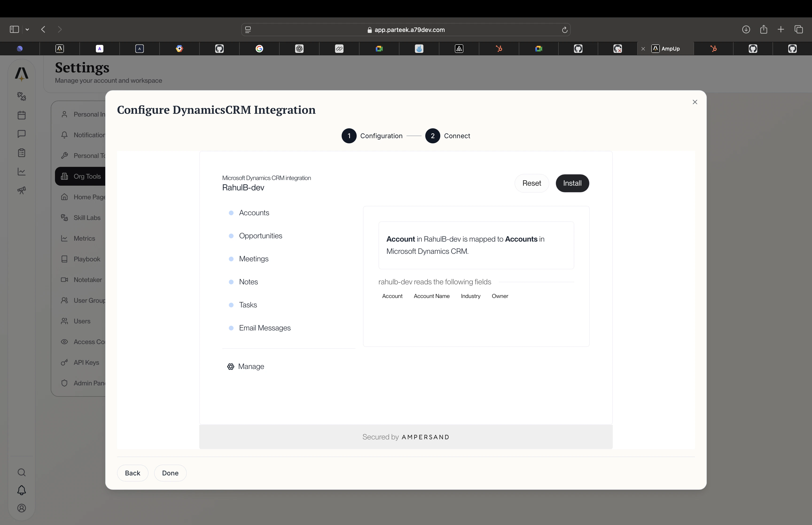
Task: Click the Industry field label
Action: click(471, 296)
